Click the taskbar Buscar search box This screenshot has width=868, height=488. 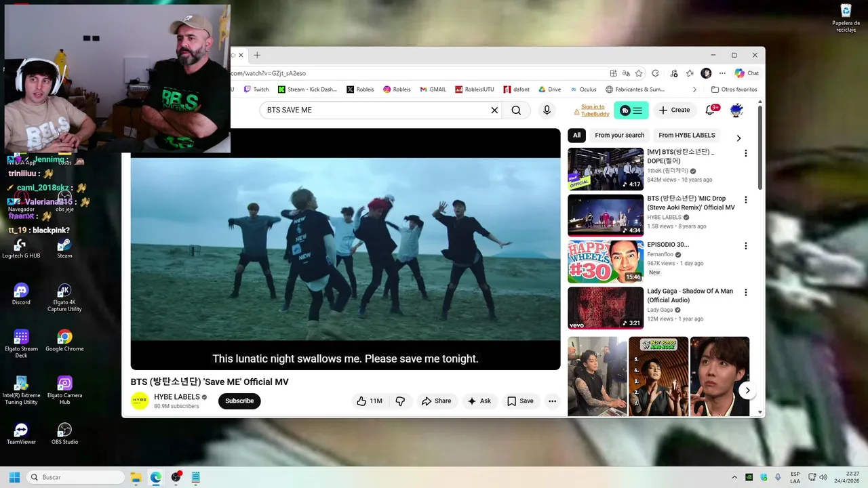(x=76, y=477)
